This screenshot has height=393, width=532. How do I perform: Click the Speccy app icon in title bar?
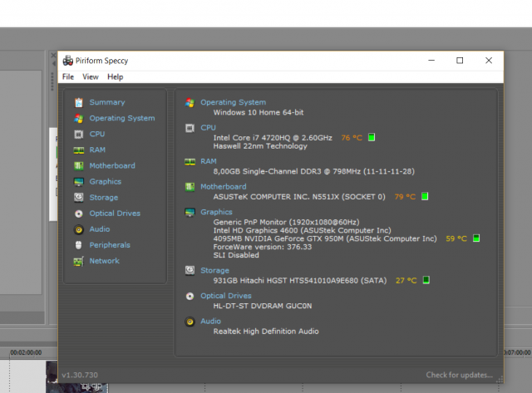tap(68, 61)
